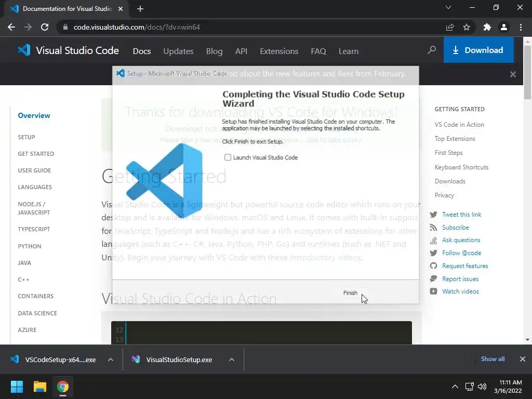
Task: Expand the PYTHON sidebar section
Action: [30, 246]
